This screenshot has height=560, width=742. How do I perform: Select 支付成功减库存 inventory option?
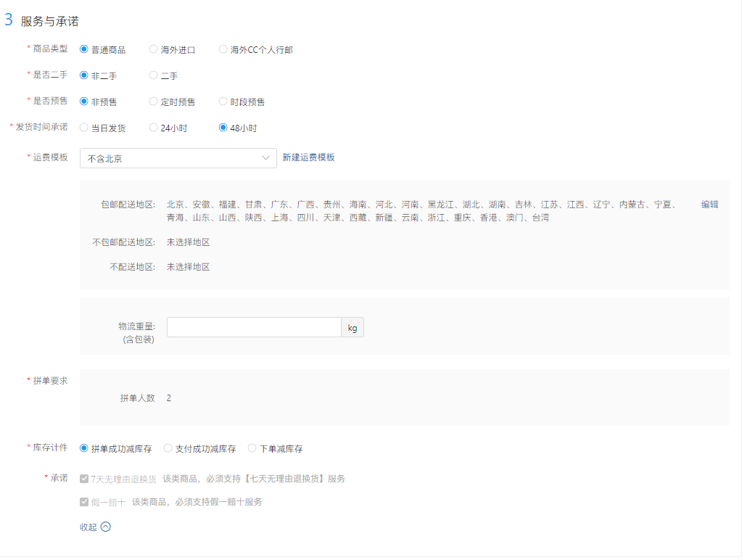168,448
